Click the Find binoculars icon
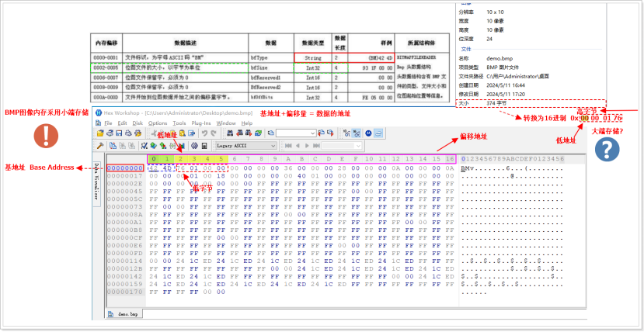 point(230,133)
